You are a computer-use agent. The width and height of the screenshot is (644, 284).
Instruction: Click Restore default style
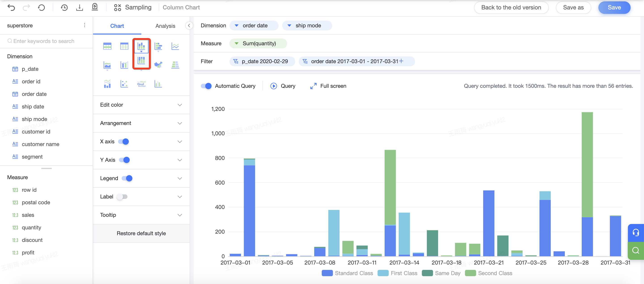click(x=141, y=233)
